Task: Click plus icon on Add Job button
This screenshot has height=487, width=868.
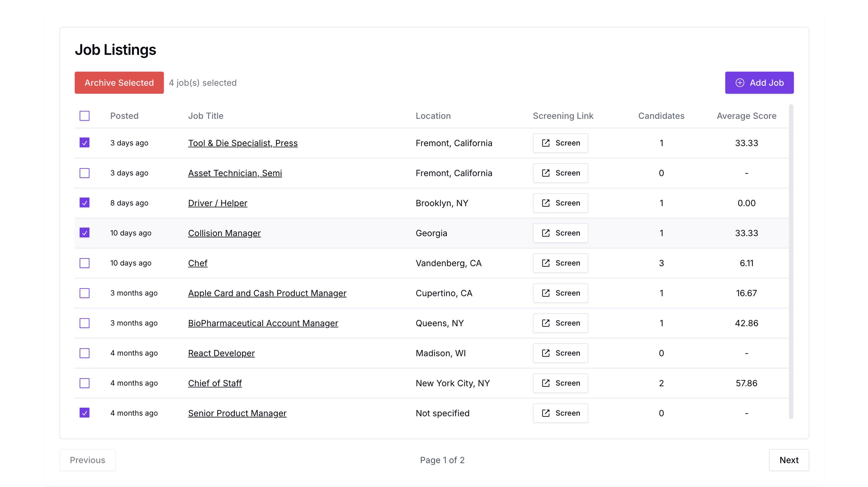Action: click(x=740, y=83)
